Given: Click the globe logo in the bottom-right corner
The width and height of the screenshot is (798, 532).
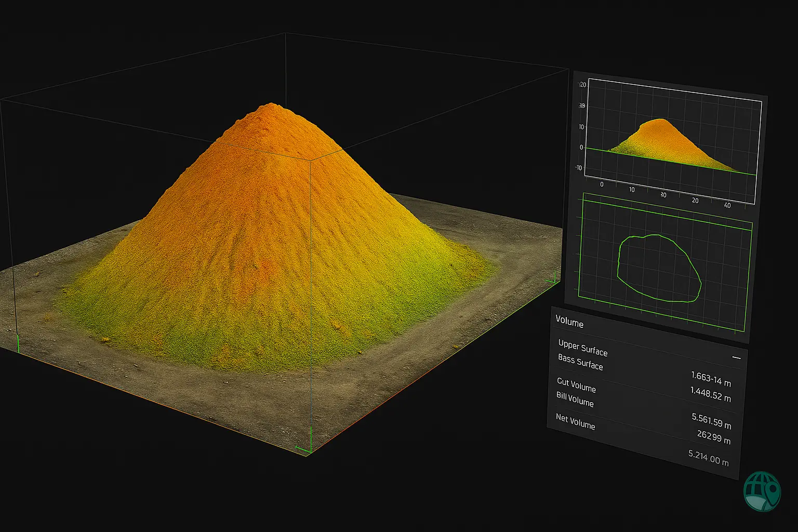Looking at the screenshot, I should [762, 491].
